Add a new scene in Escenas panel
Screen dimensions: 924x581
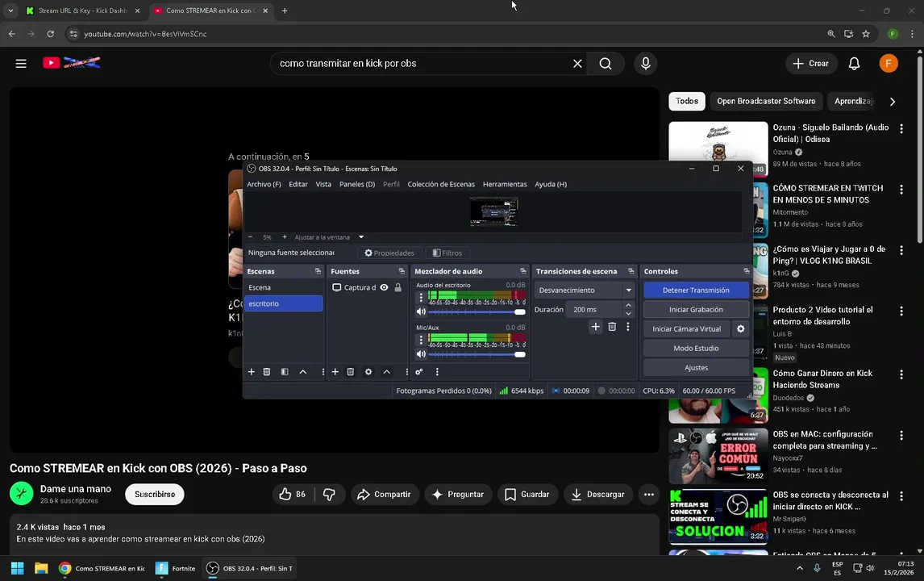pos(251,372)
